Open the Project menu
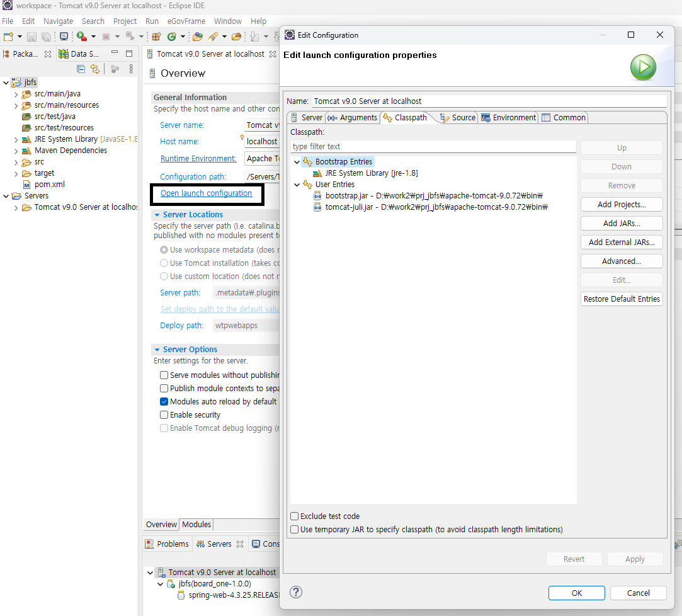Image resolution: width=682 pixels, height=616 pixels. [125, 21]
